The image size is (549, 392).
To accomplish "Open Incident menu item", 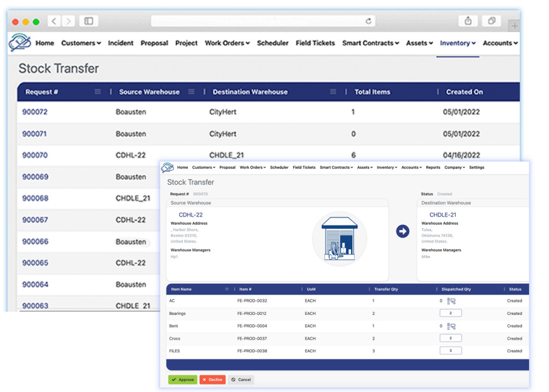I will 121,43.
